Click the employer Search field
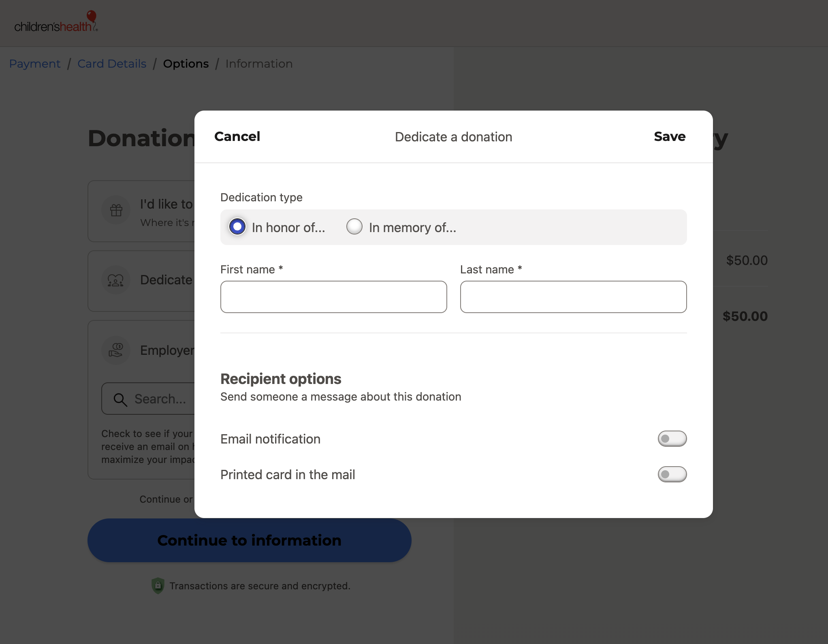Screen dimensions: 828x644 point(148,399)
